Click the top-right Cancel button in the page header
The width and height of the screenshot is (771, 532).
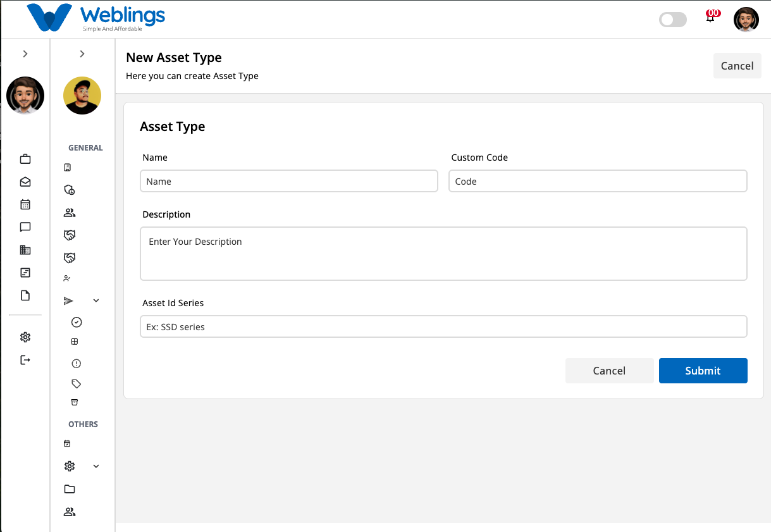point(737,66)
